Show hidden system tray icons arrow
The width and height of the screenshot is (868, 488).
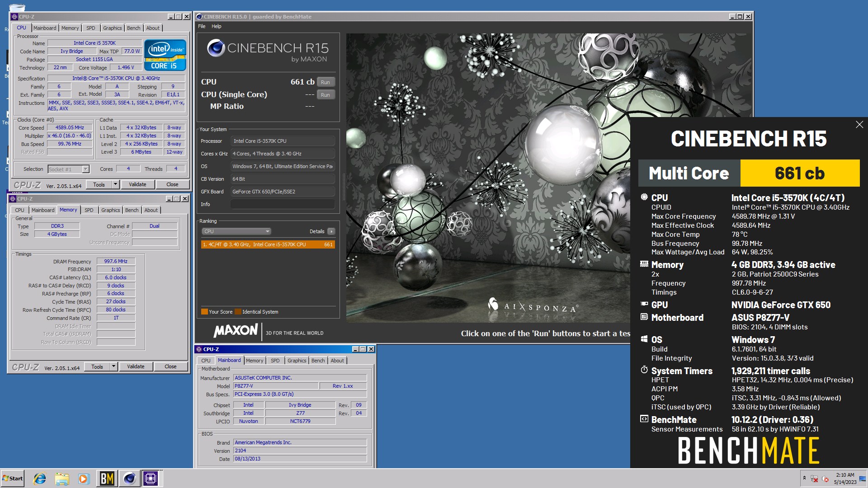(x=804, y=478)
